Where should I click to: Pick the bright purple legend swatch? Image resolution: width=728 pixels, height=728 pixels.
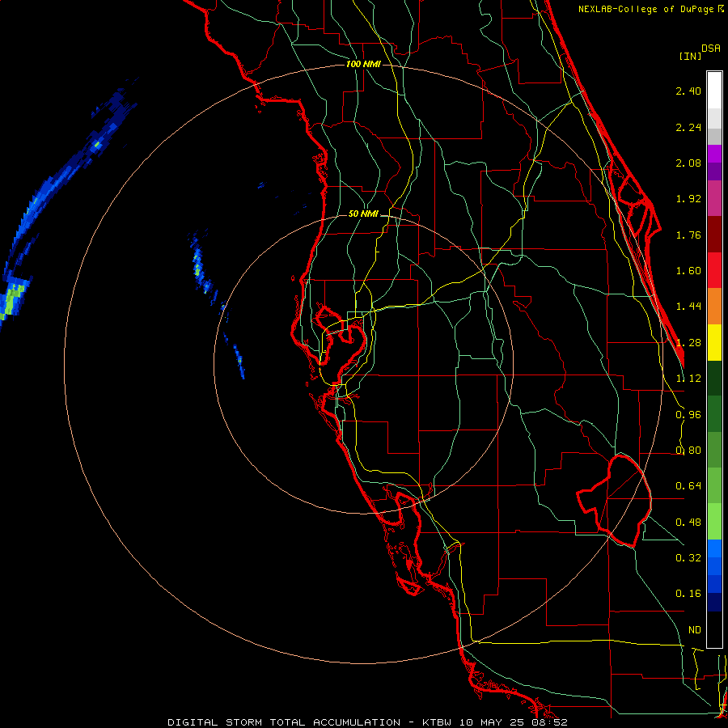(714, 154)
